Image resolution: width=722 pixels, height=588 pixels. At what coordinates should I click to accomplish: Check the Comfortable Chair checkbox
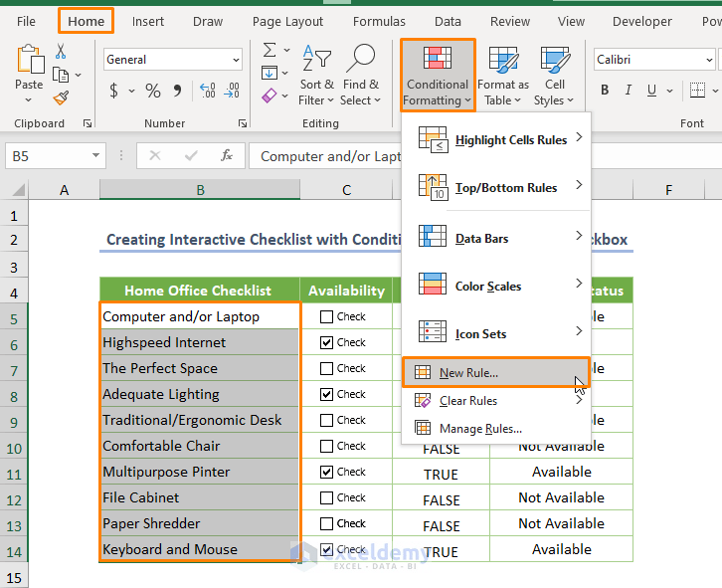(x=326, y=446)
